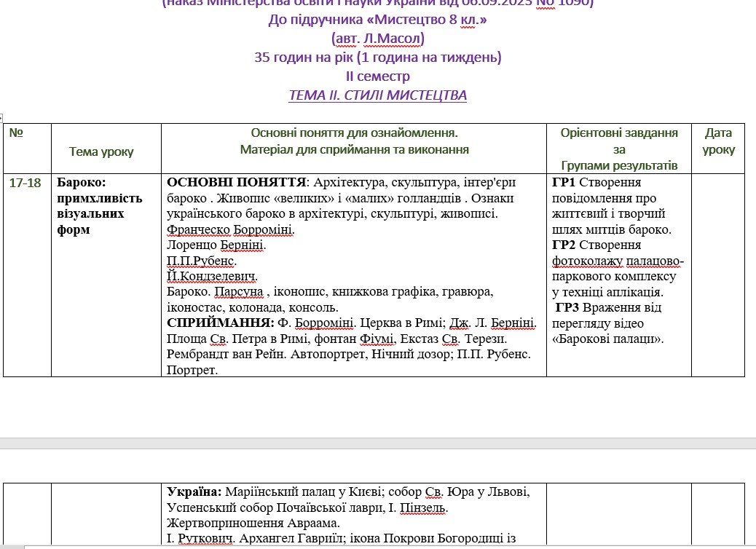Click the bold label "Україна:"

point(194,491)
